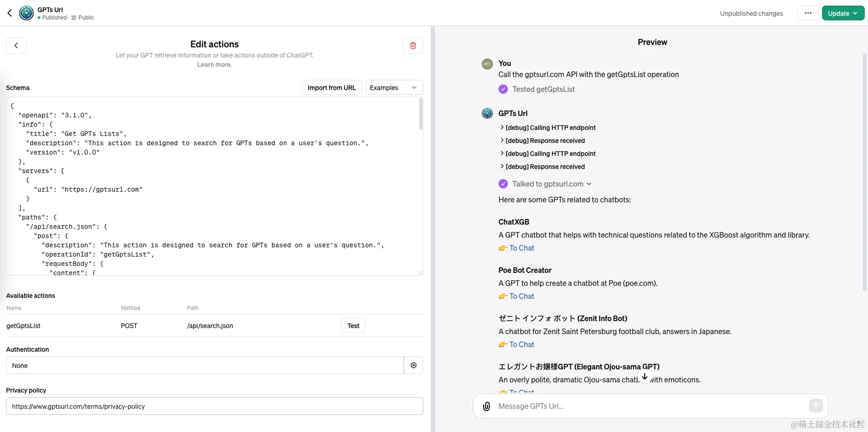Expand second Calling HTTP endpoint debug entry
Image resolution: width=868 pixels, height=432 pixels.
click(548, 154)
